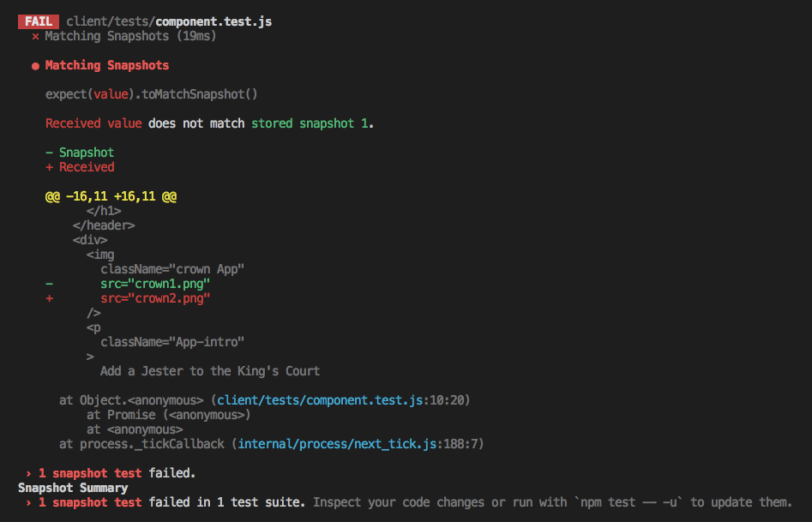Select the @@ -16,11 +16,11 @@ hunk header
This screenshot has height=522, width=812.
tap(111, 196)
